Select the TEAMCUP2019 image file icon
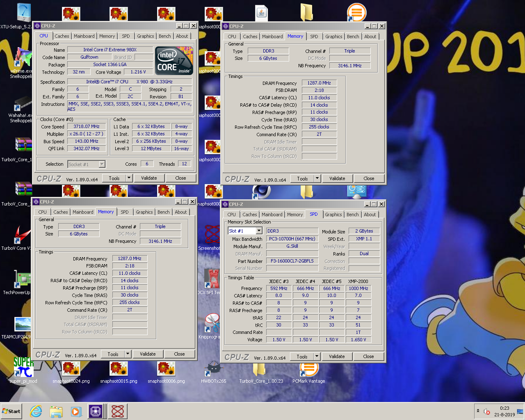Screen dimensions: 525x420 23,324
